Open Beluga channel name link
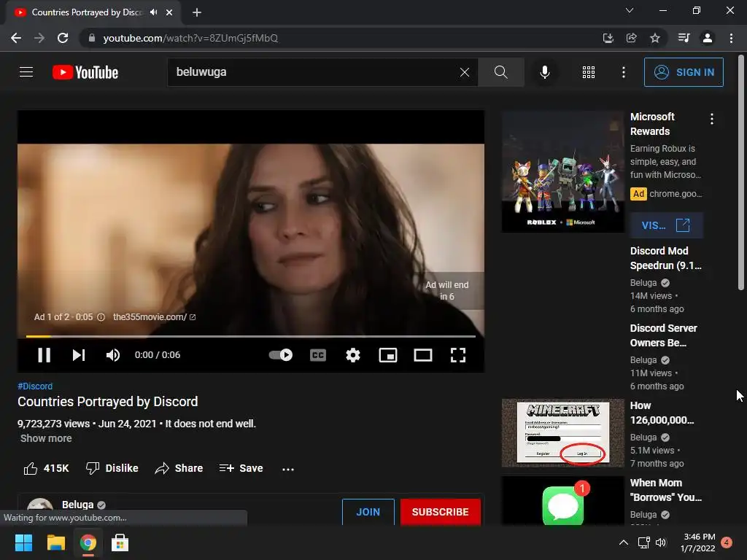 tap(77, 505)
